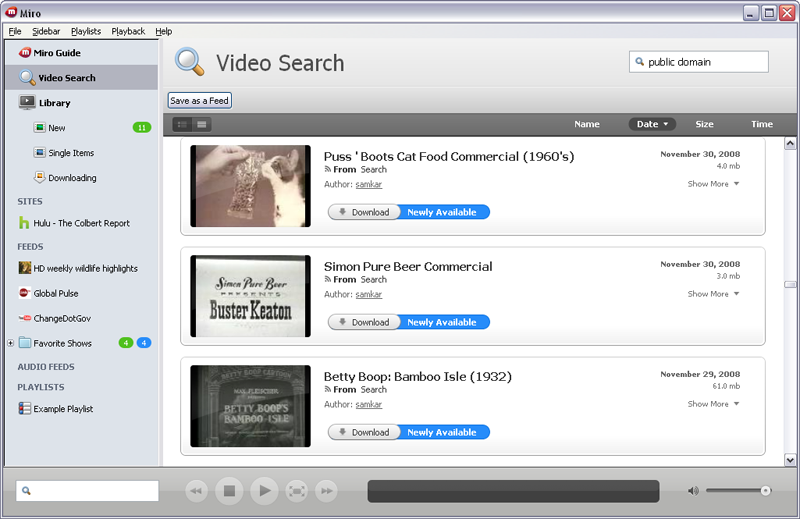Image resolution: width=800 pixels, height=519 pixels.
Task: Open the ChangeDotGov feed
Action: coord(69,318)
